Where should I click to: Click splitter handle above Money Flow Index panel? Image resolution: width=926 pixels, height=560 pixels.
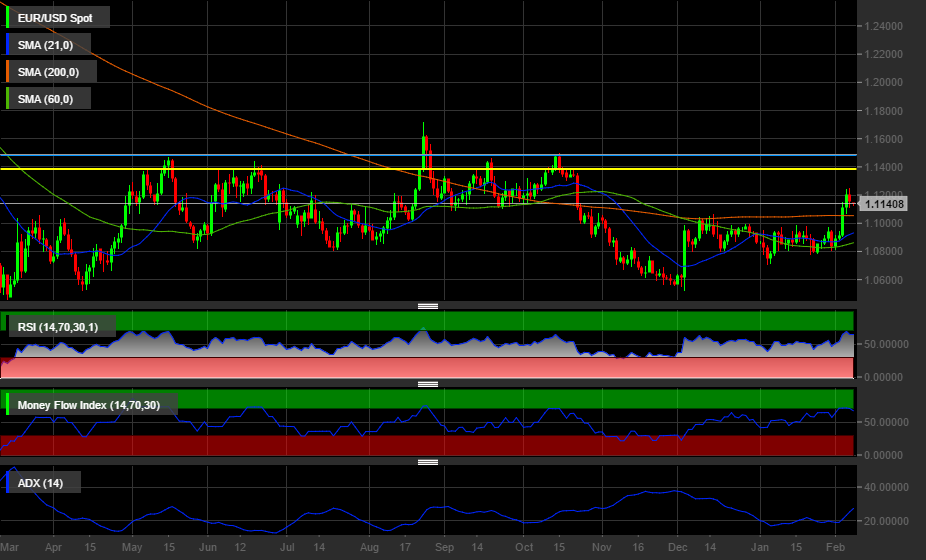tap(428, 384)
